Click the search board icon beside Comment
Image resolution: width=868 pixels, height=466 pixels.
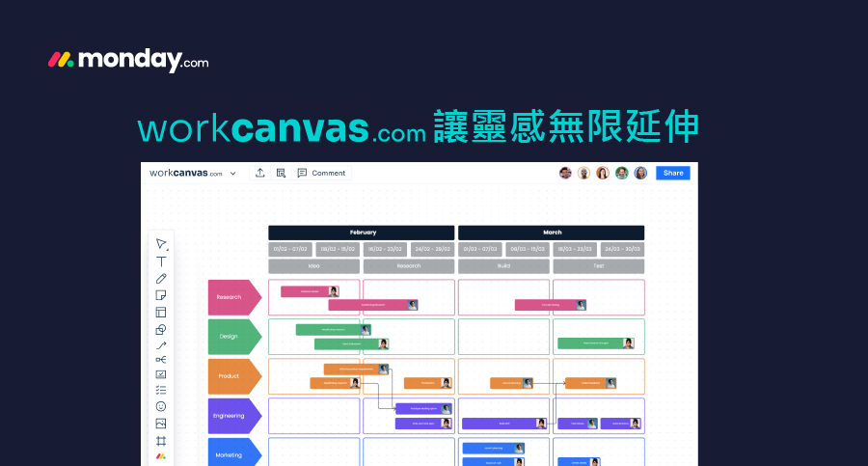[x=282, y=173]
